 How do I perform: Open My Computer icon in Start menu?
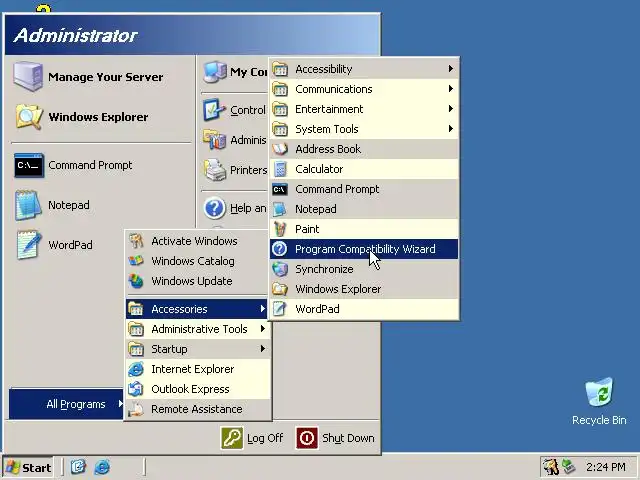215,72
